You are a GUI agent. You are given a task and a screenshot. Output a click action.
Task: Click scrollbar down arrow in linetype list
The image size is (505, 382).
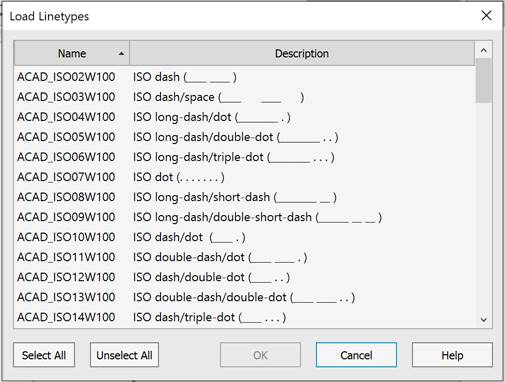click(x=484, y=319)
